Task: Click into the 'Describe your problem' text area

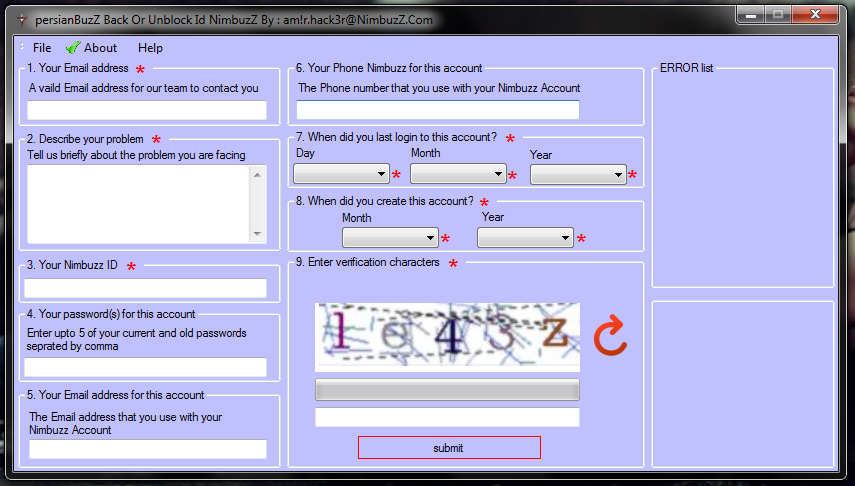Action: pos(139,204)
